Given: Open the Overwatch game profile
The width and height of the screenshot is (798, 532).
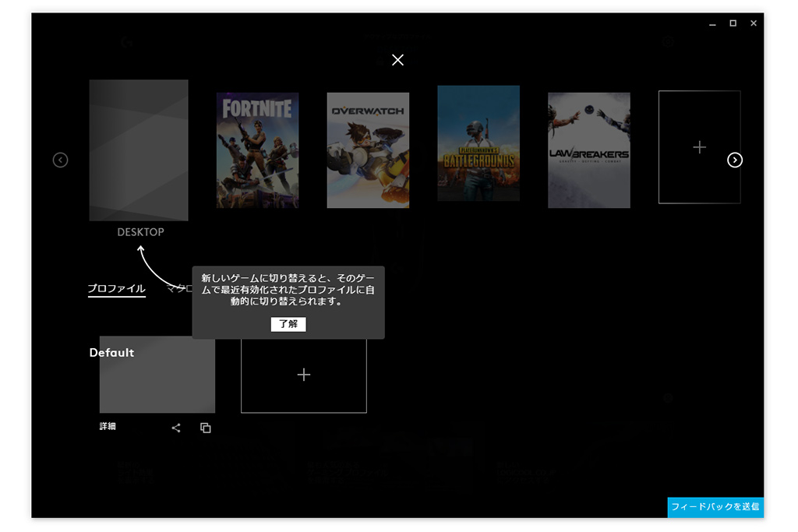Looking at the screenshot, I should [x=368, y=150].
